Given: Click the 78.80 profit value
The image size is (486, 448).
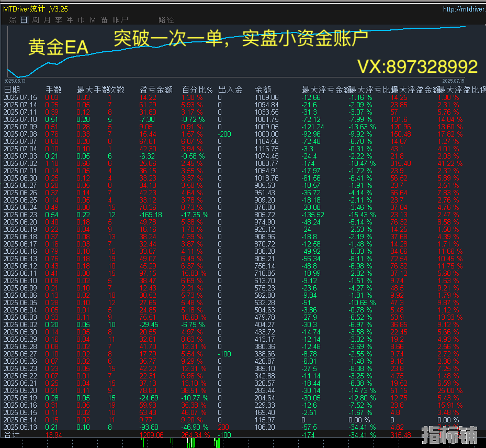Looking at the screenshot, I should click(x=148, y=390).
